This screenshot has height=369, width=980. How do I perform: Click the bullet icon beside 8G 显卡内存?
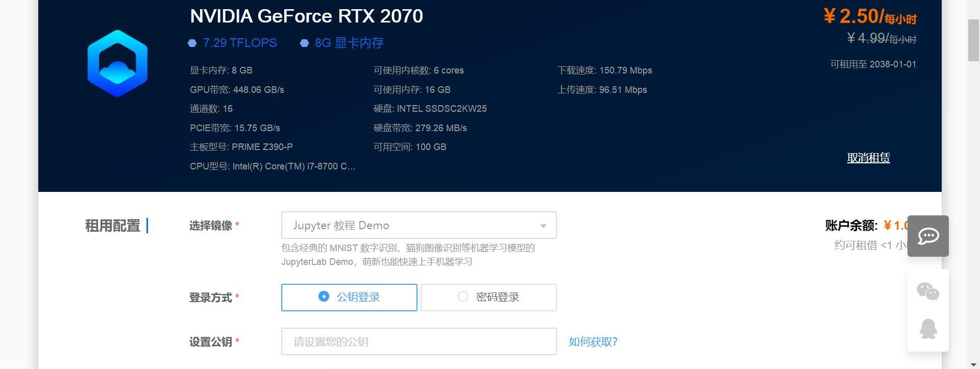point(304,43)
